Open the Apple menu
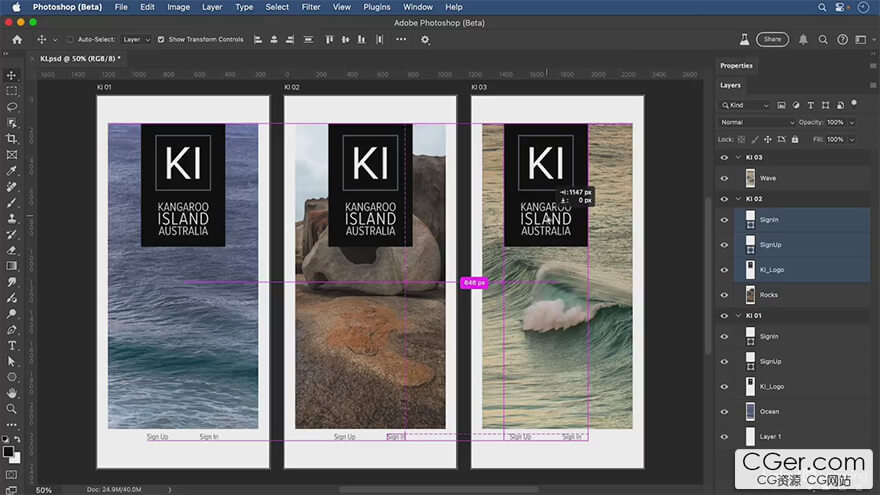 (16, 7)
